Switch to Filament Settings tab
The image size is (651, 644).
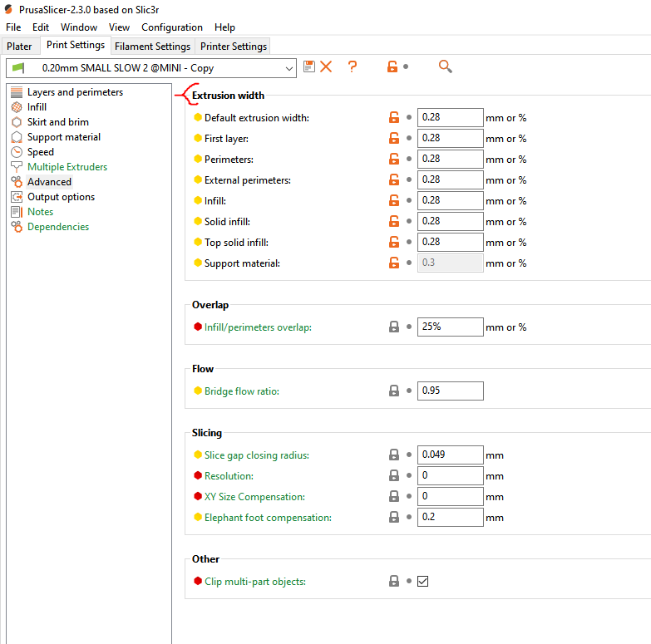pyautogui.click(x=152, y=46)
